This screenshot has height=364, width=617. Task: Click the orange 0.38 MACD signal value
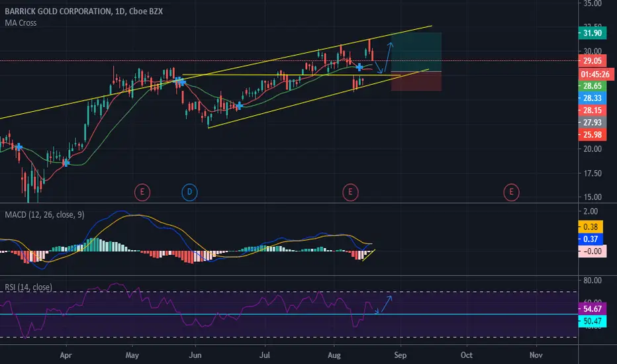click(x=591, y=226)
